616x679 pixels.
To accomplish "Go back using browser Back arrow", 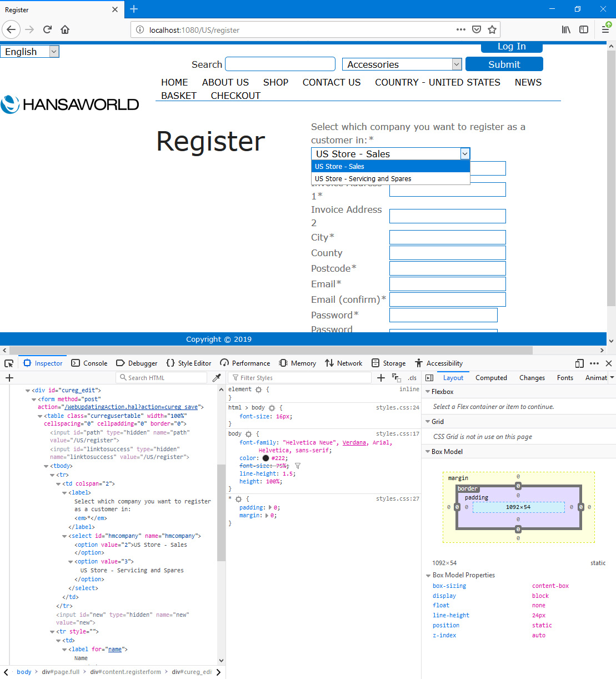I will tap(11, 29).
